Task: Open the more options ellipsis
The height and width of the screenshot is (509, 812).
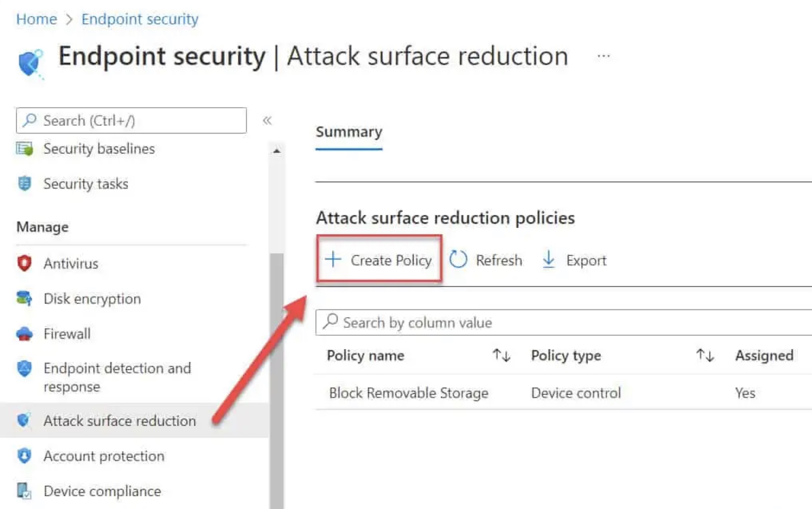Action: click(x=603, y=56)
